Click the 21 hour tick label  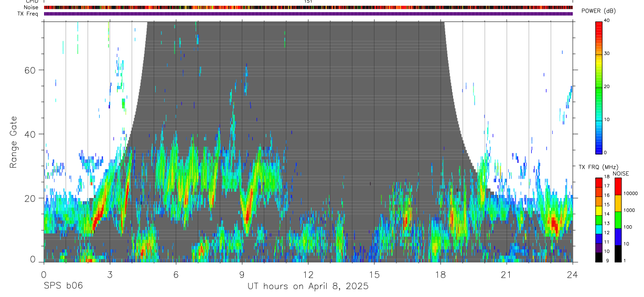point(506,274)
